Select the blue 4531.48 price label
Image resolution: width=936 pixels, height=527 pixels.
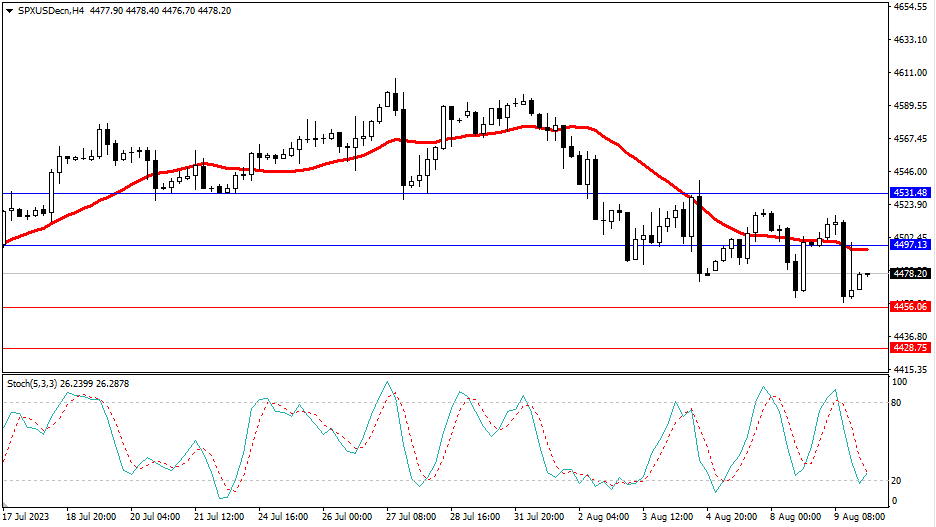point(910,192)
